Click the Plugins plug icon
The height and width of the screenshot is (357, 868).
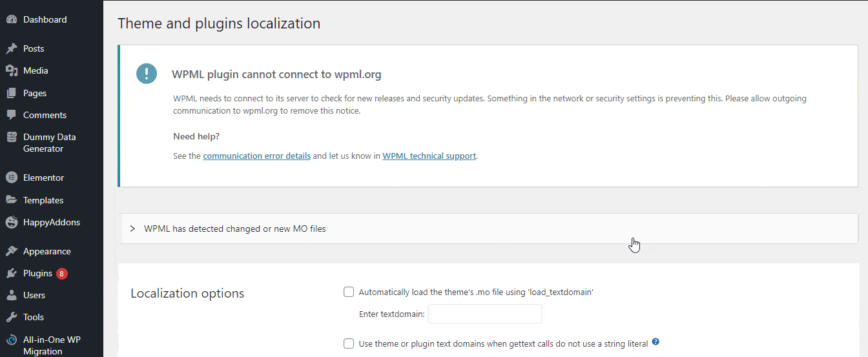[11, 273]
